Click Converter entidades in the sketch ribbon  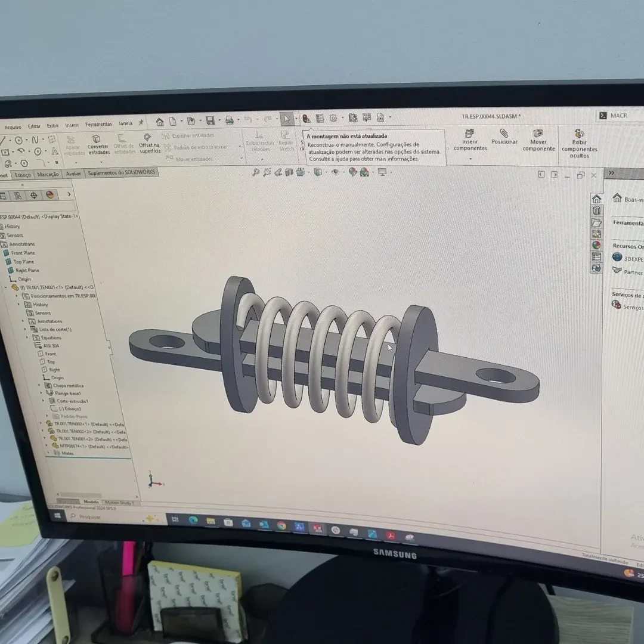[x=98, y=145]
